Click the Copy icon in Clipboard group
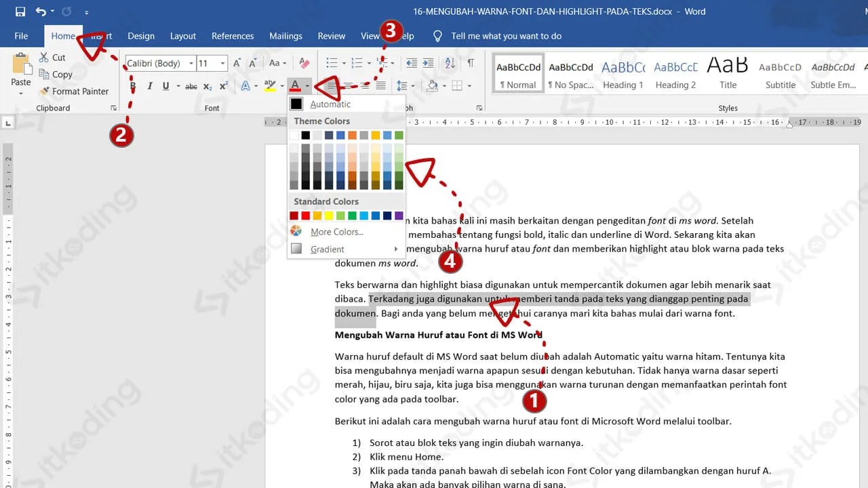 pyautogui.click(x=44, y=75)
